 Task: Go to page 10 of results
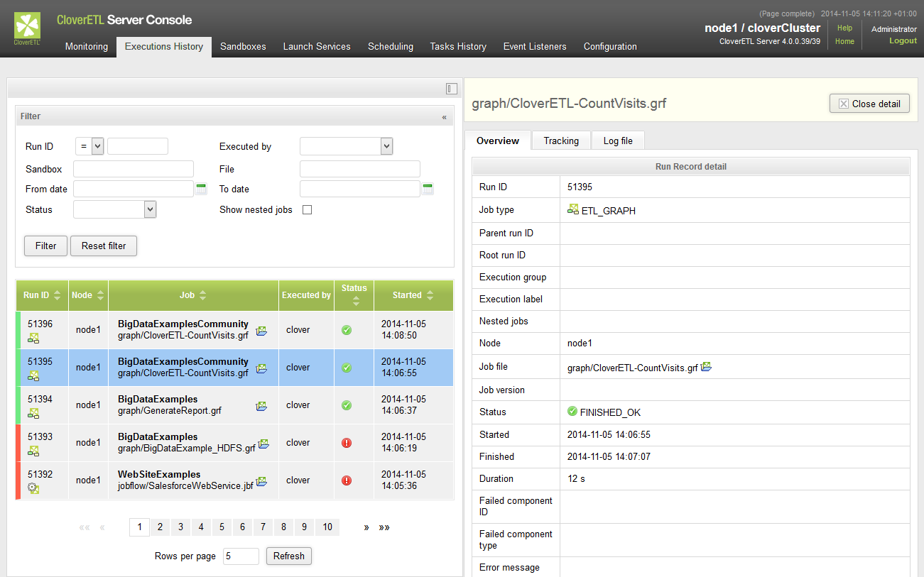click(327, 527)
